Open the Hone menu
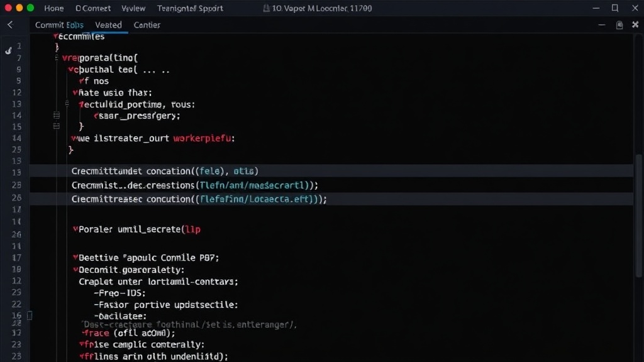Viewport: 644px width, 362px height. (54, 8)
